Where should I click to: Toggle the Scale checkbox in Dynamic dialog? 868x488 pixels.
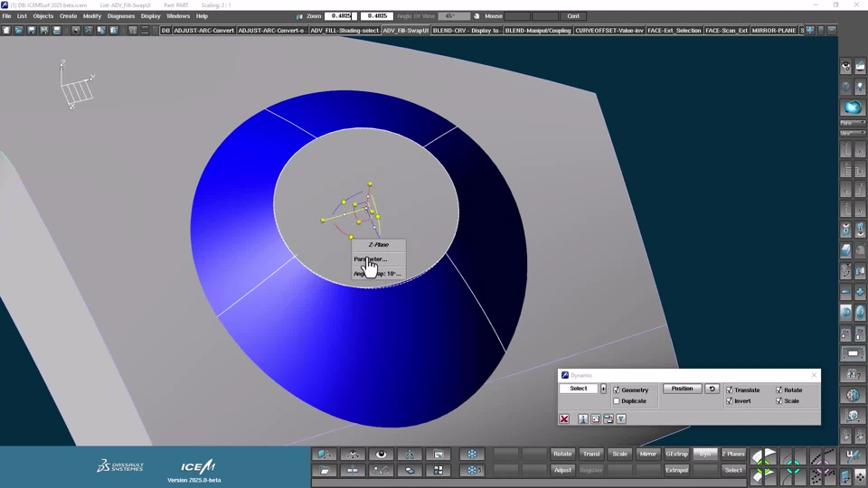[779, 401]
